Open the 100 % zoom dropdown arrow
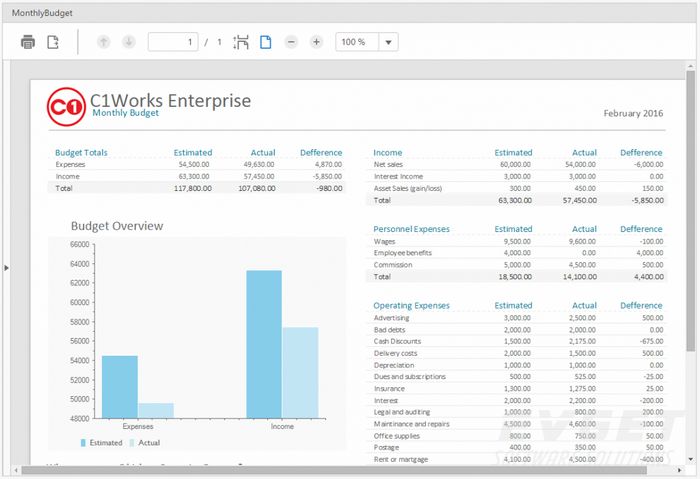Image resolution: width=700 pixels, height=479 pixels. pos(388,42)
